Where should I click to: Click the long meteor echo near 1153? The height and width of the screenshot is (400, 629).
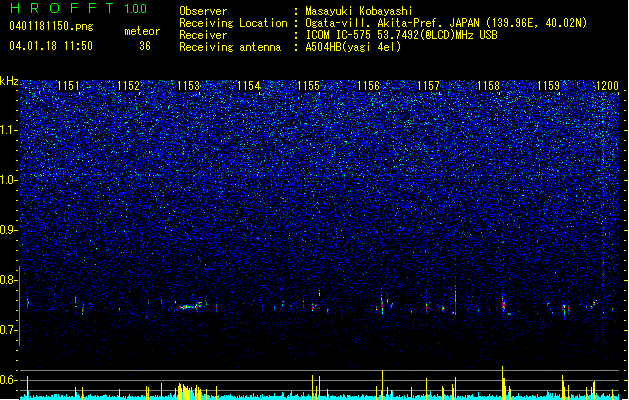pyautogui.click(x=189, y=307)
